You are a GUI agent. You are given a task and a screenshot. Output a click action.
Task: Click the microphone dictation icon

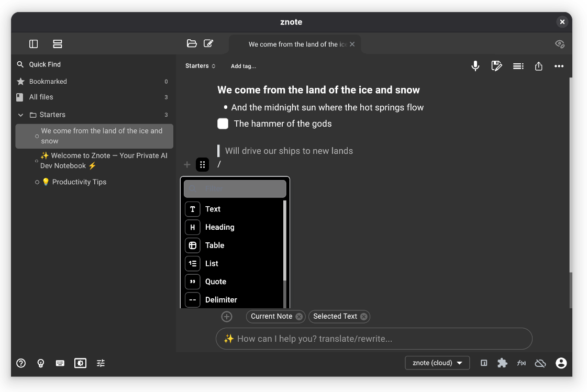(x=475, y=66)
